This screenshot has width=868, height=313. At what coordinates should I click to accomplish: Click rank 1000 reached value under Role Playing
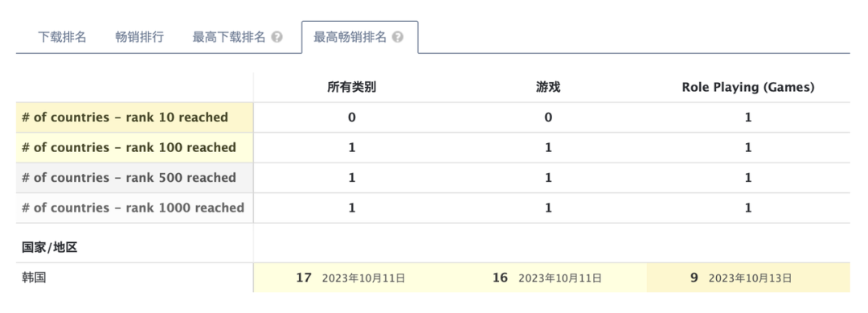[x=748, y=208]
